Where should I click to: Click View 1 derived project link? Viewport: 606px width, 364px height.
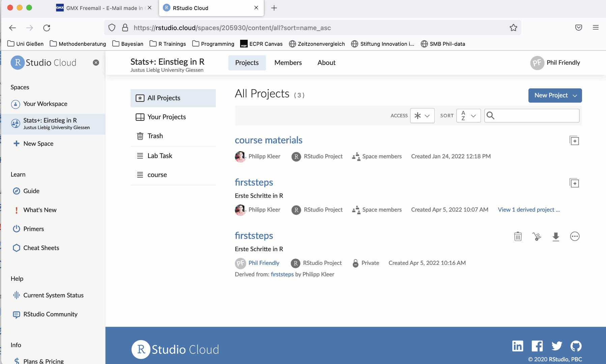tap(529, 210)
